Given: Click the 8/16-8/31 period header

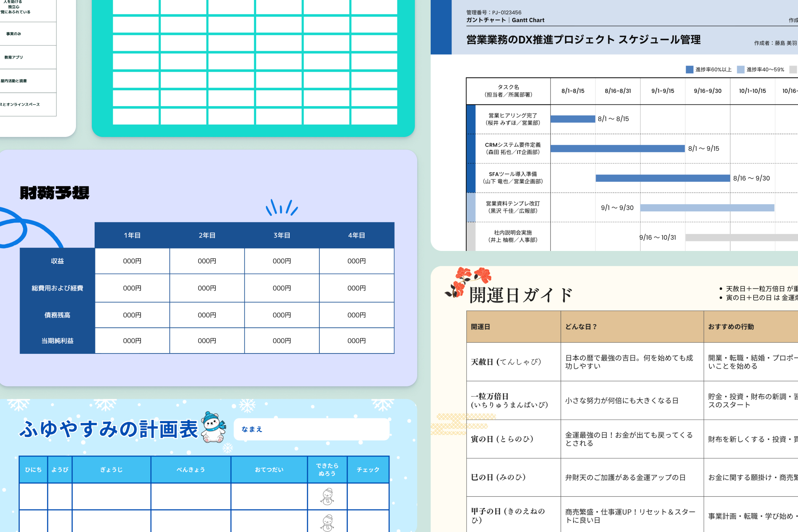Looking at the screenshot, I should tap(618, 91).
